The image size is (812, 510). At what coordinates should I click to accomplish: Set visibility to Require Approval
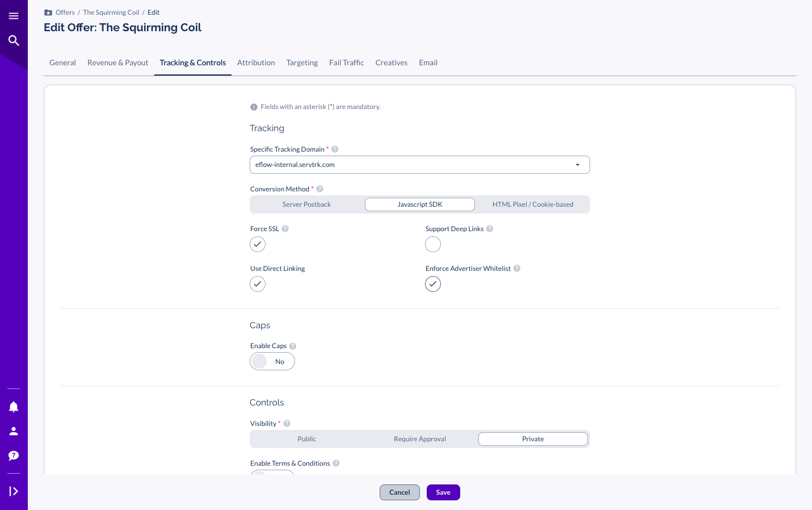tap(420, 439)
